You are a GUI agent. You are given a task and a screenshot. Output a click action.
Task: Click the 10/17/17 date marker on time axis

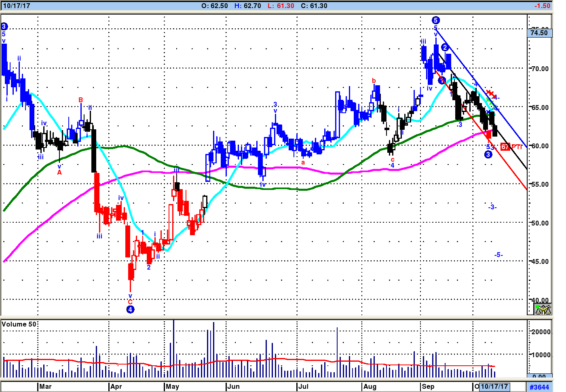pos(494,387)
